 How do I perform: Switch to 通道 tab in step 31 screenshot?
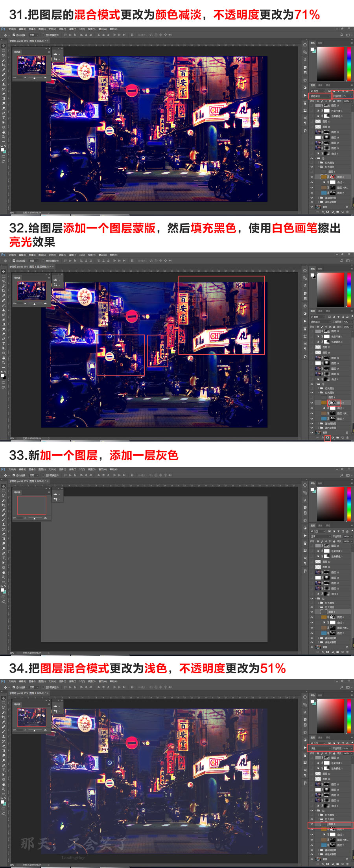click(320, 85)
